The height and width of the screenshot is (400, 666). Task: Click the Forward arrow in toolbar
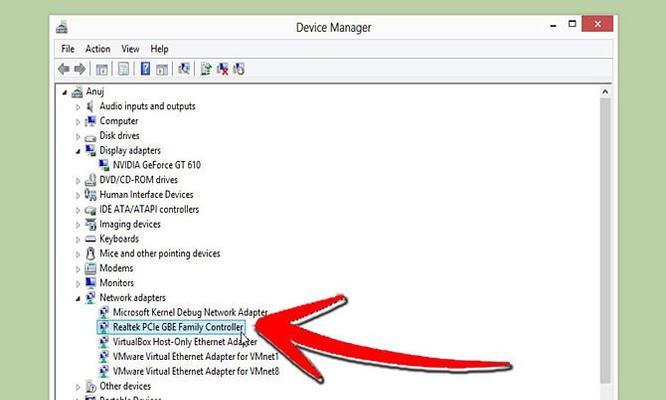80,69
